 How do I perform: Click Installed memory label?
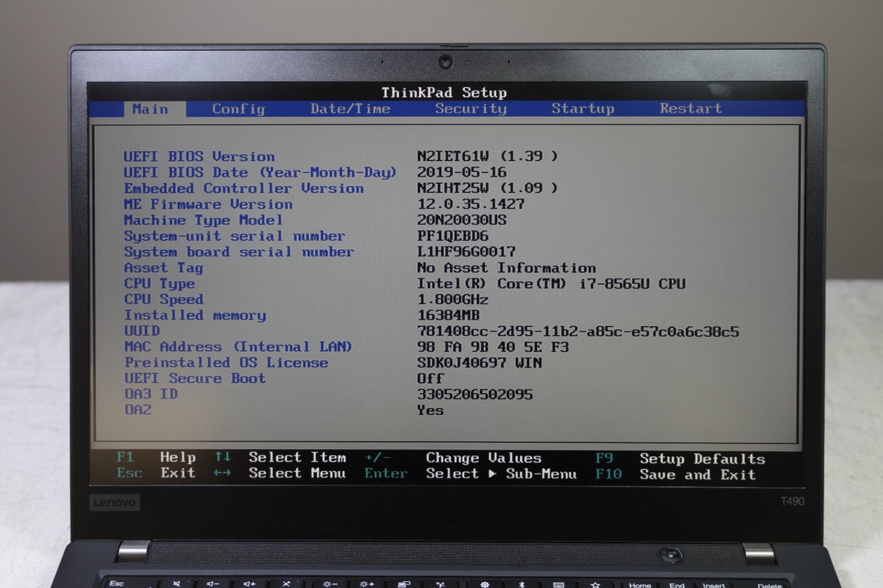(195, 316)
